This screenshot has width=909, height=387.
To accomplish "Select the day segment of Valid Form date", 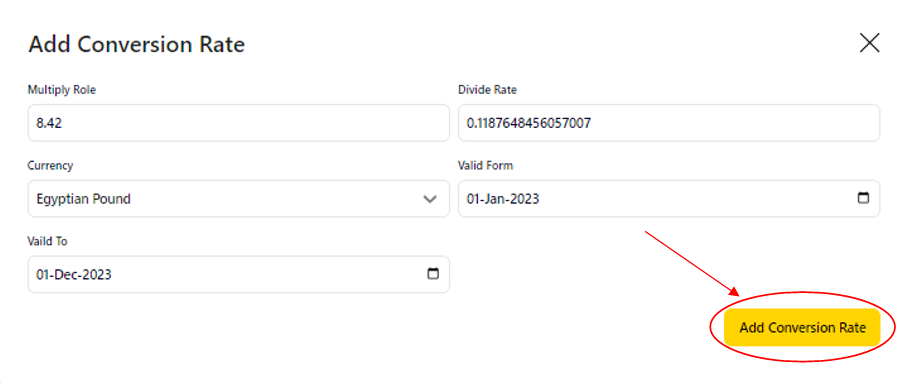I will coord(472,199).
